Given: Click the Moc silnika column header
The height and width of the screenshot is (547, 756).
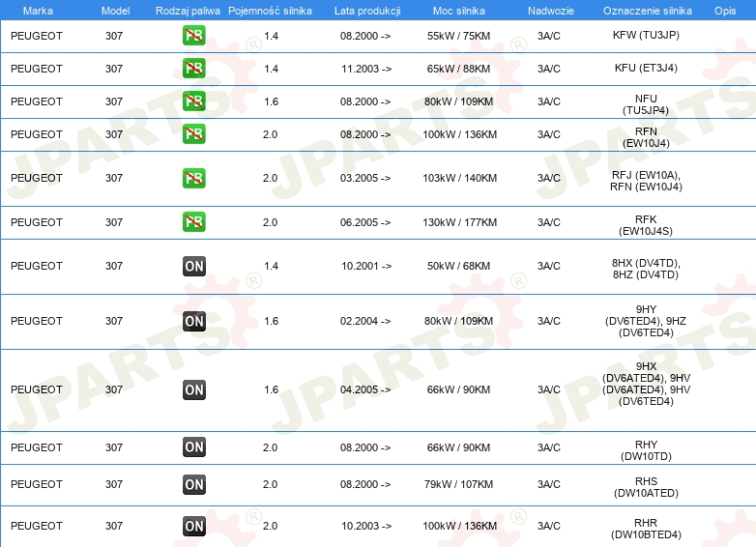Looking at the screenshot, I should pos(459,11).
